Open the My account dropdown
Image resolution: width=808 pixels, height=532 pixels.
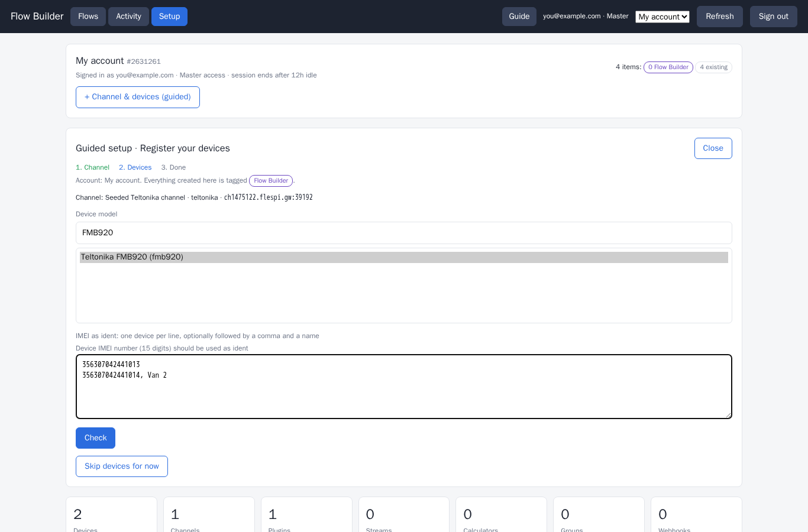pos(662,17)
